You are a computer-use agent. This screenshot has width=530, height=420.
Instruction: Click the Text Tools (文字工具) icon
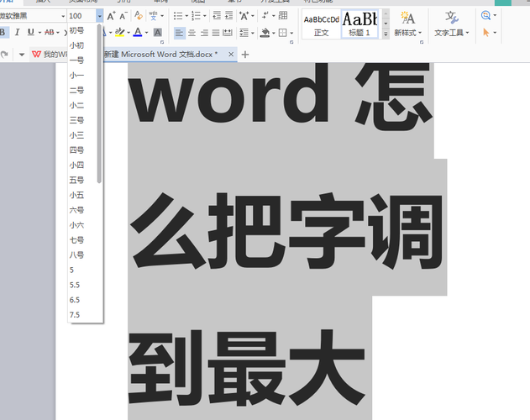[x=451, y=18]
